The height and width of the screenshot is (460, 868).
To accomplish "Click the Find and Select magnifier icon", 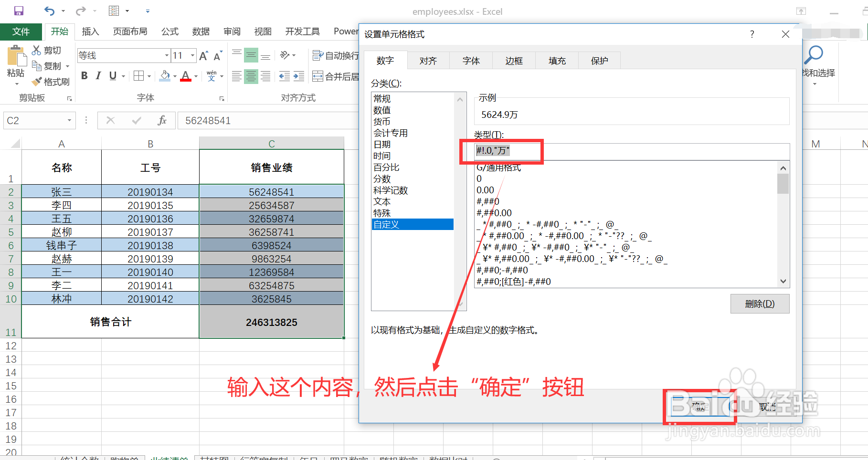I will [813, 55].
